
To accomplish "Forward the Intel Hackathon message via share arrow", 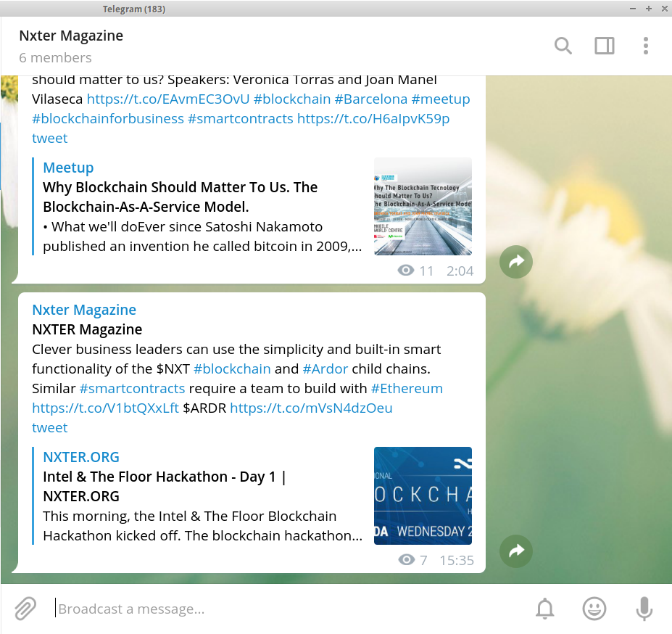I will point(516,551).
